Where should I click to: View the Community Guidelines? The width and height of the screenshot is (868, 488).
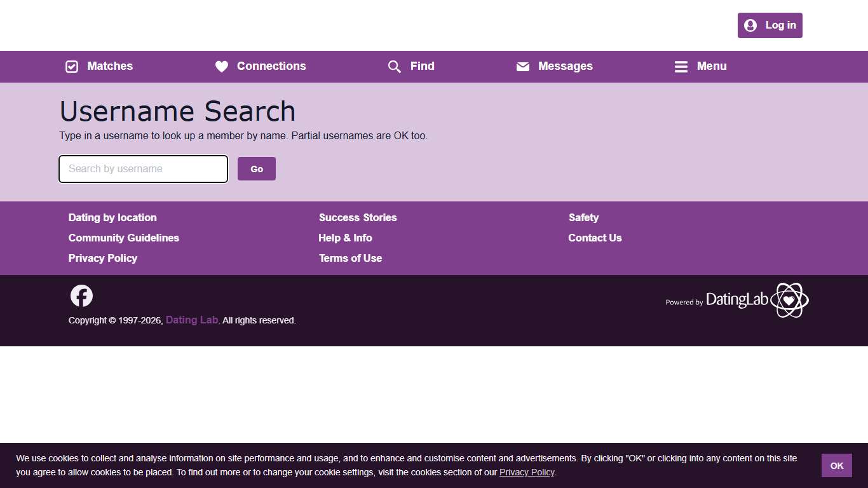(124, 238)
